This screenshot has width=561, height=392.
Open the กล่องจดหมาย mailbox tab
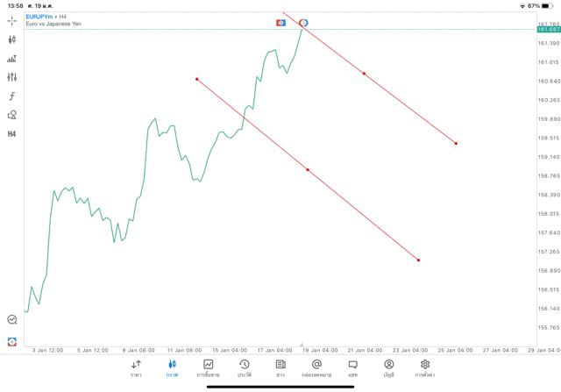pyautogui.click(x=316, y=367)
